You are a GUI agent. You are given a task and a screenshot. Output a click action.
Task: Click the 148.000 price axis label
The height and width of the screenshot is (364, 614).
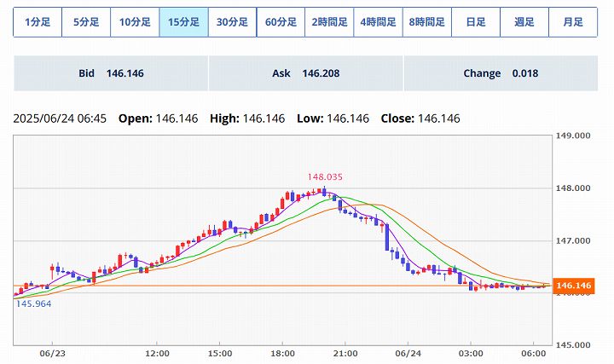point(573,188)
